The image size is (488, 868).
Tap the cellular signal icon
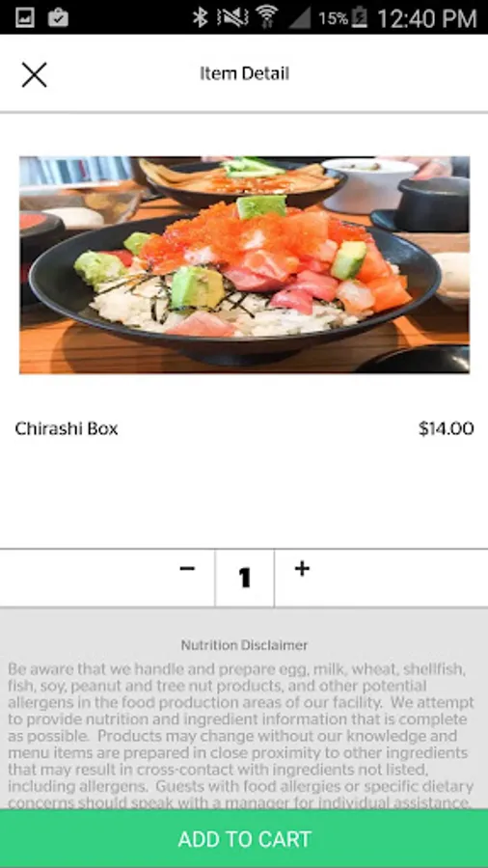click(x=299, y=18)
